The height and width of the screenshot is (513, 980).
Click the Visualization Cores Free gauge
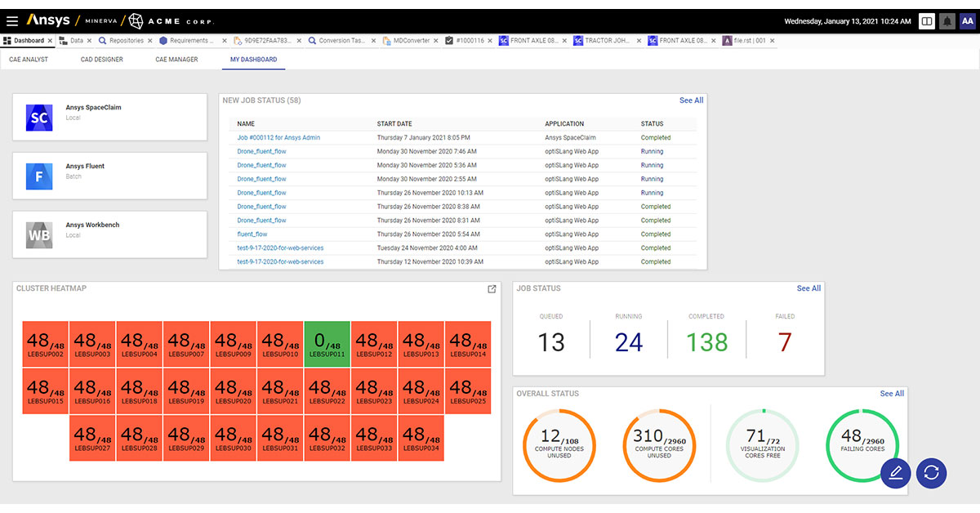[x=763, y=445]
